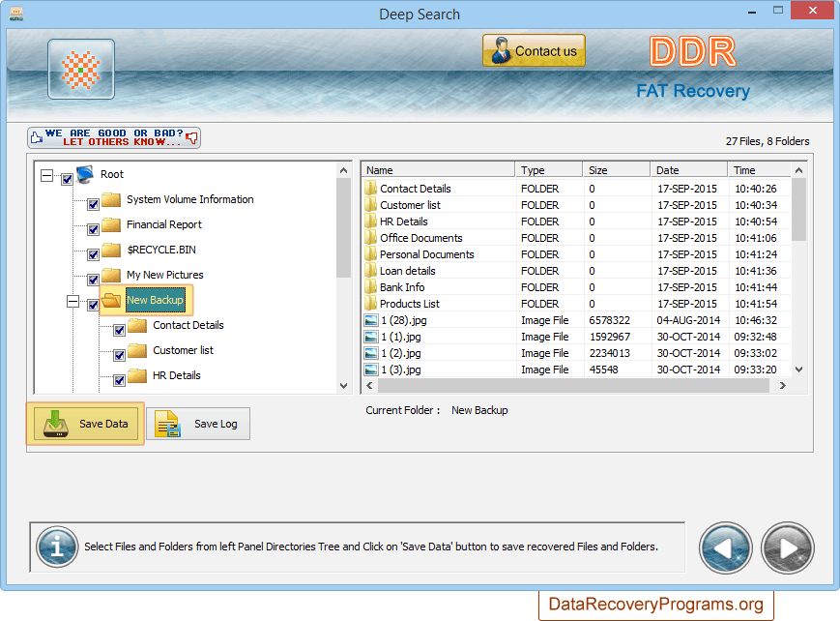The width and height of the screenshot is (840, 621).
Task: Click image icon of 1 (2).jpg
Action: pyautogui.click(x=371, y=353)
